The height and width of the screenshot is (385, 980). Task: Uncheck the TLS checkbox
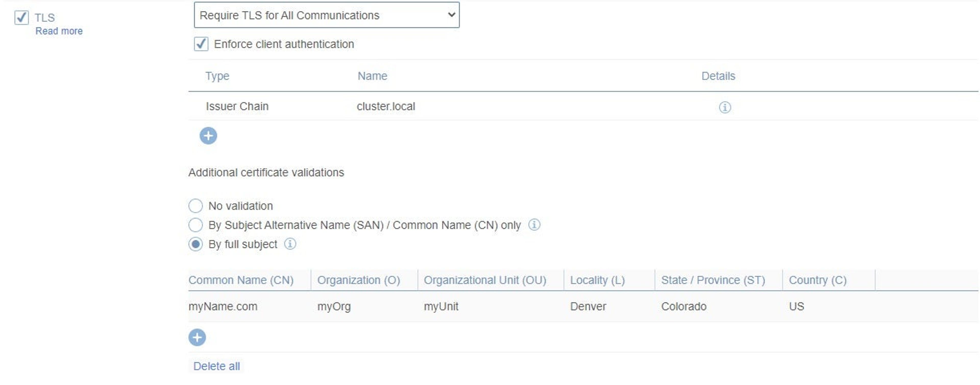coord(21,18)
